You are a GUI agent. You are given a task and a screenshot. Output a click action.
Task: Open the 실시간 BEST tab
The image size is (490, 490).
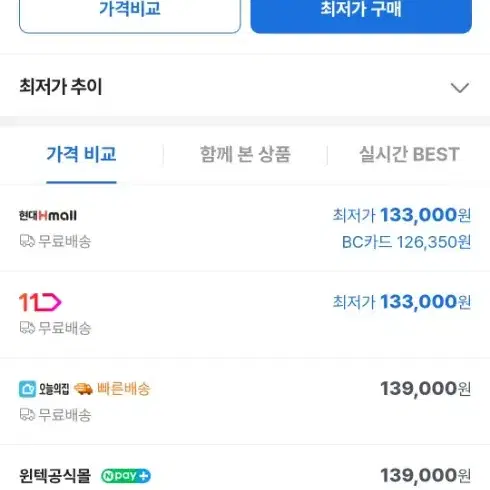409,154
